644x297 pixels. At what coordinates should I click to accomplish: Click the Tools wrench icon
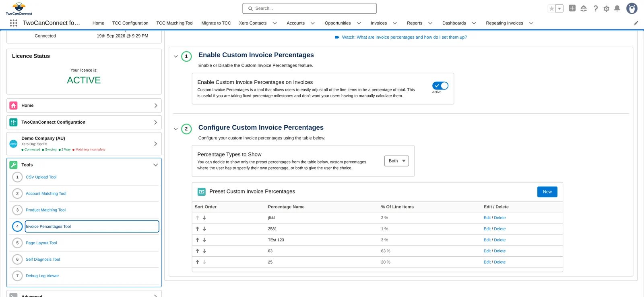13,165
